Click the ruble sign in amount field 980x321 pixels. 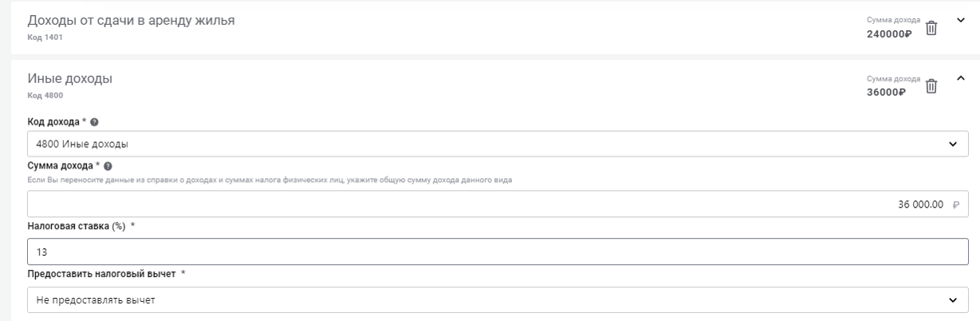pos(956,204)
